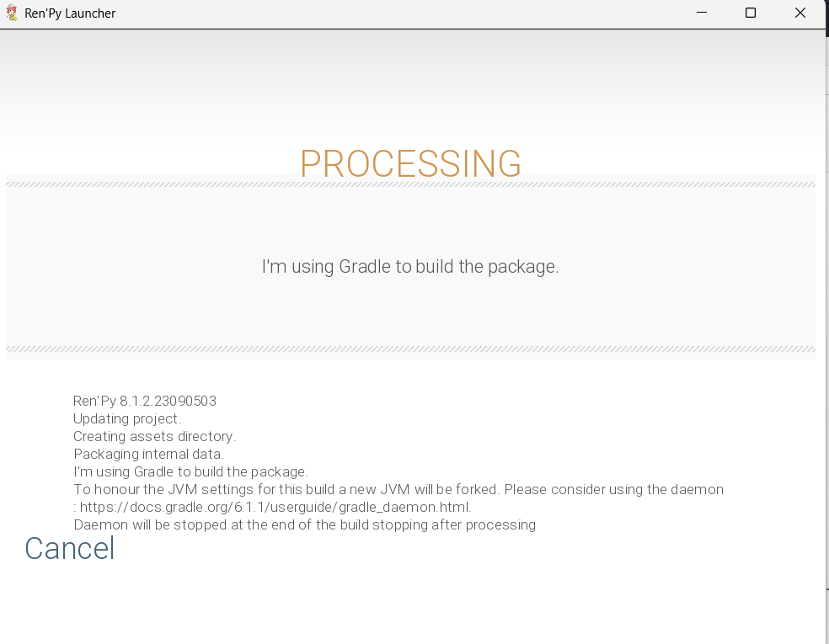Screen dimensions: 829x644
Task: Click the centered Gradle build status message
Action: [410, 267]
